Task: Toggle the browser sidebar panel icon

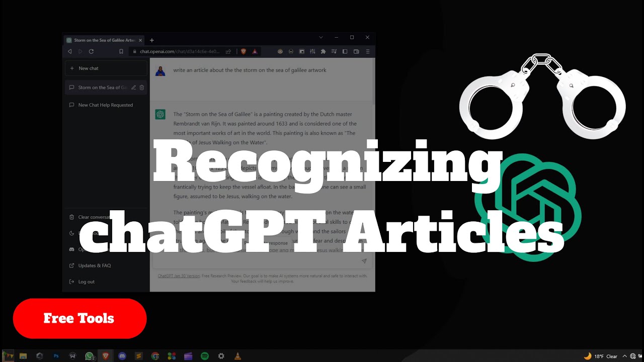Action: tap(345, 51)
